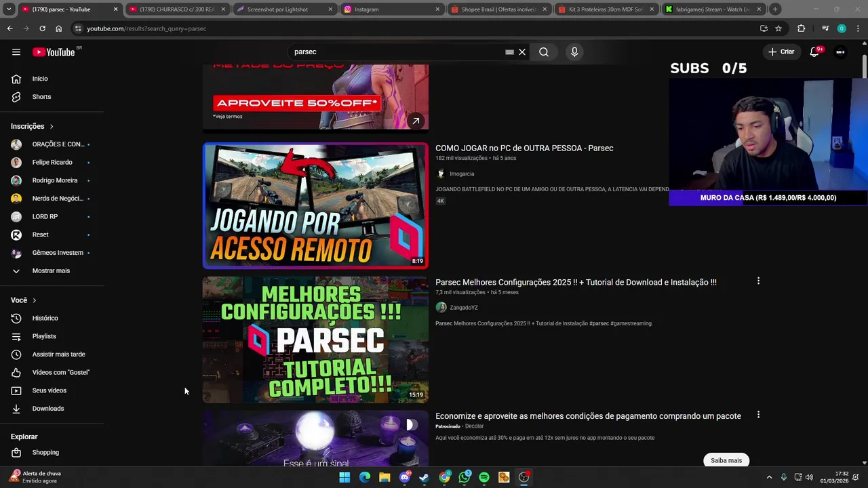Click the #parsec hashtag in description
Viewport: 868px width, 488px height.
pos(599,323)
